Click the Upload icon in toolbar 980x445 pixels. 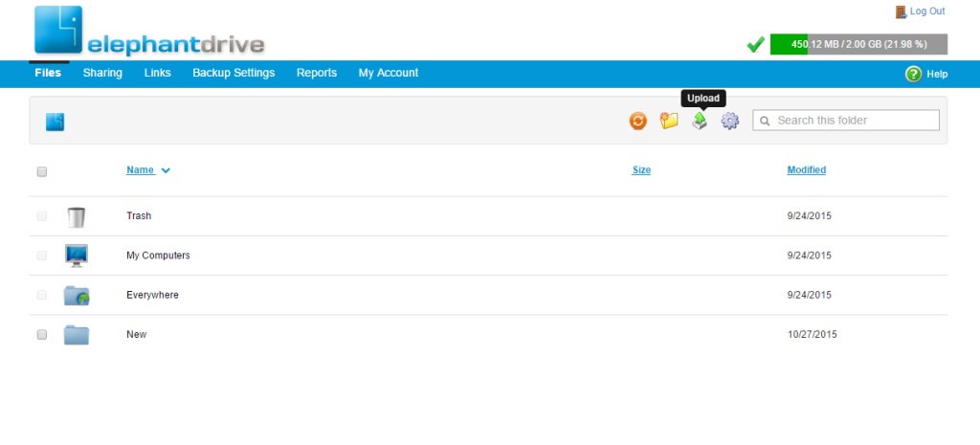700,121
